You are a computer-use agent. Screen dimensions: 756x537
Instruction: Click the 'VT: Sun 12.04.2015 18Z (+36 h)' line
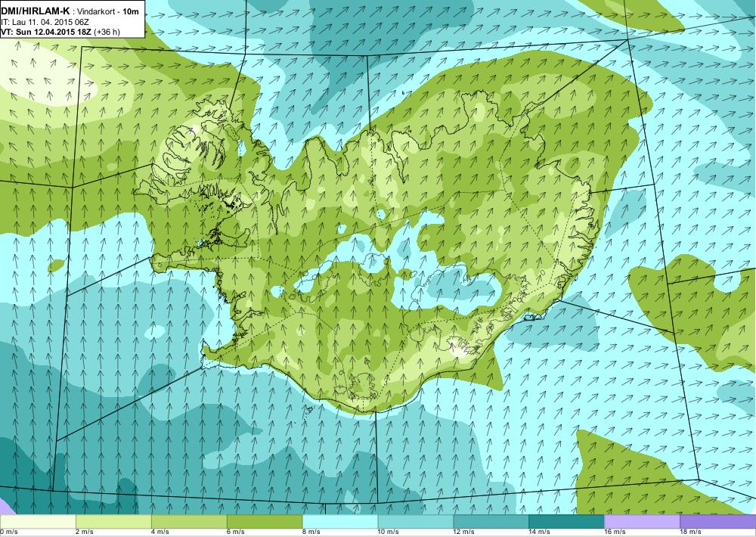click(x=60, y=32)
